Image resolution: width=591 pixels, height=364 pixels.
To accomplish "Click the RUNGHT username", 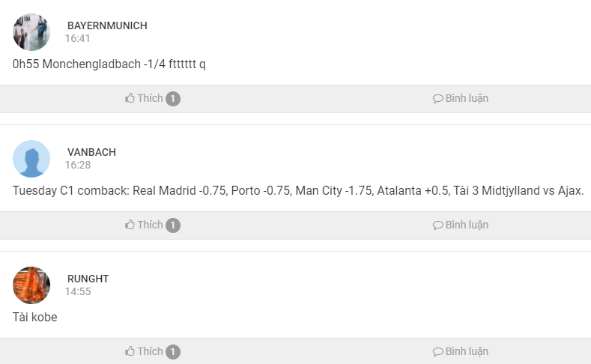I will click(x=88, y=279).
